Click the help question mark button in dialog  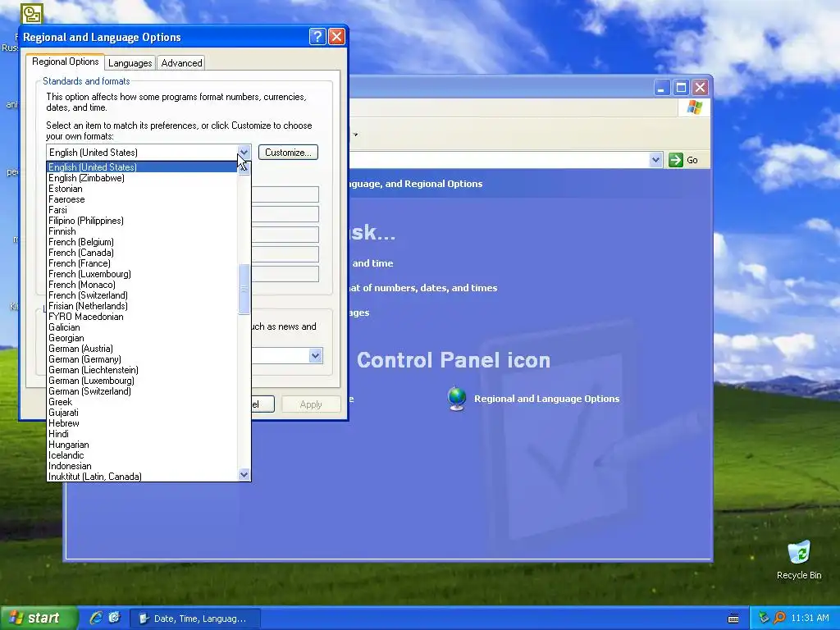click(x=317, y=36)
